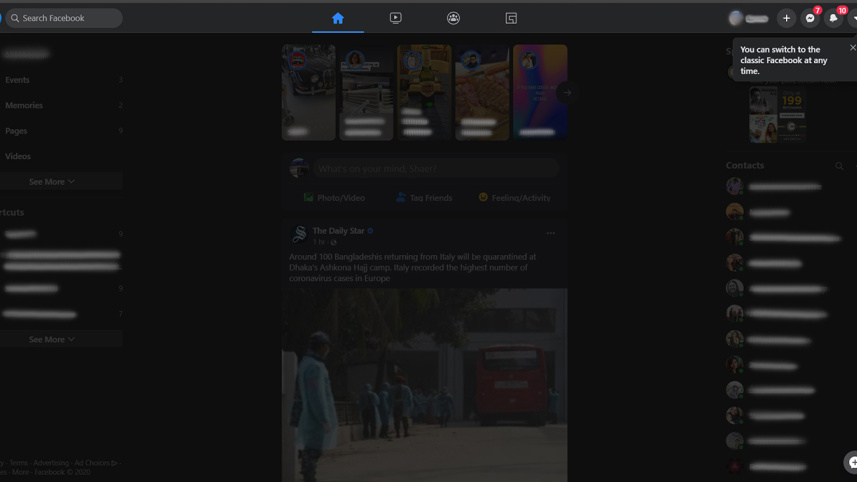Screen dimensions: 857x482
Task: Open Messenger with 7 unread messages
Action: (810, 18)
